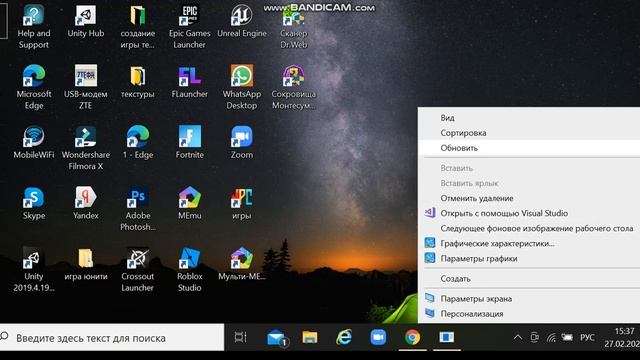640x360 pixels.
Task: Open the Fortnite desktop icon
Action: pyautogui.click(x=189, y=142)
